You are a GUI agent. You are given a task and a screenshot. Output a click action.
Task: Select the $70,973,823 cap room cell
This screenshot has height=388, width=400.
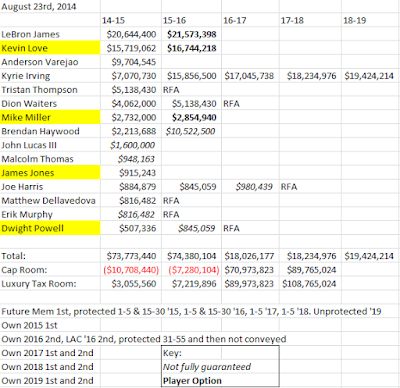249,270
